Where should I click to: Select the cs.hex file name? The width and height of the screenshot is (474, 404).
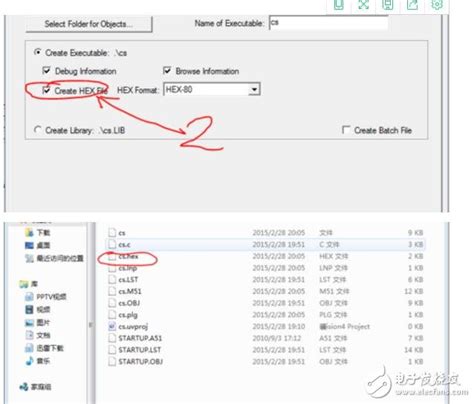pos(128,256)
